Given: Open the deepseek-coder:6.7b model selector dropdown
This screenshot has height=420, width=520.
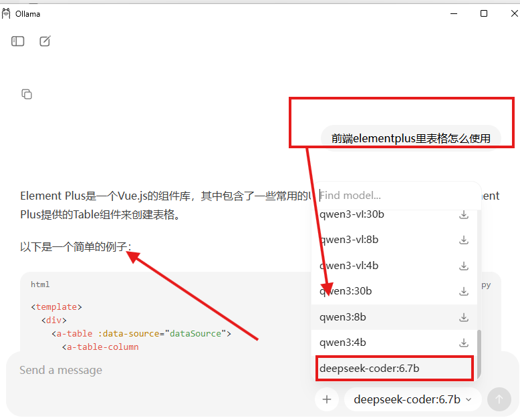Looking at the screenshot, I should [x=412, y=399].
